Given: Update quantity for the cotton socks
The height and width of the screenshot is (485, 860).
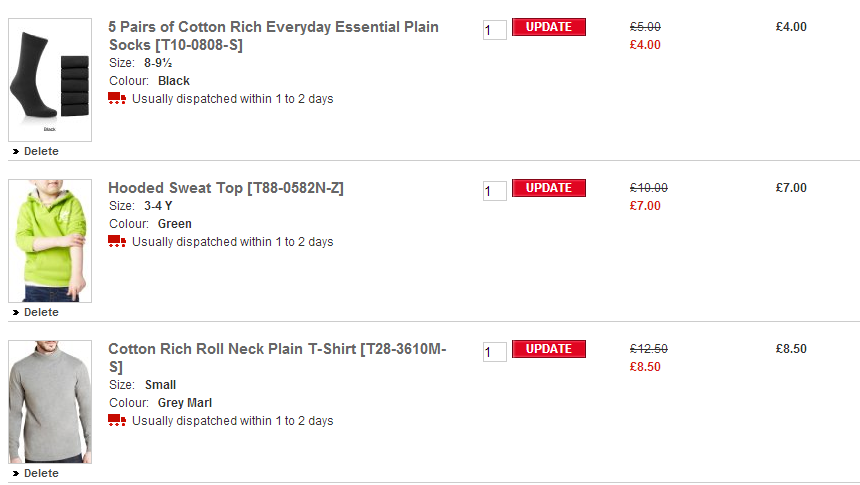Looking at the screenshot, I should click(x=548, y=27).
